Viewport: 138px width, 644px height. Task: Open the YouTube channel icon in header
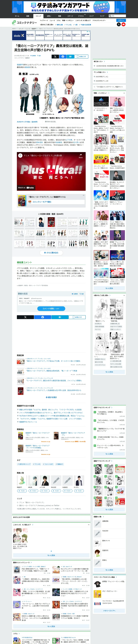tap(123, 24)
